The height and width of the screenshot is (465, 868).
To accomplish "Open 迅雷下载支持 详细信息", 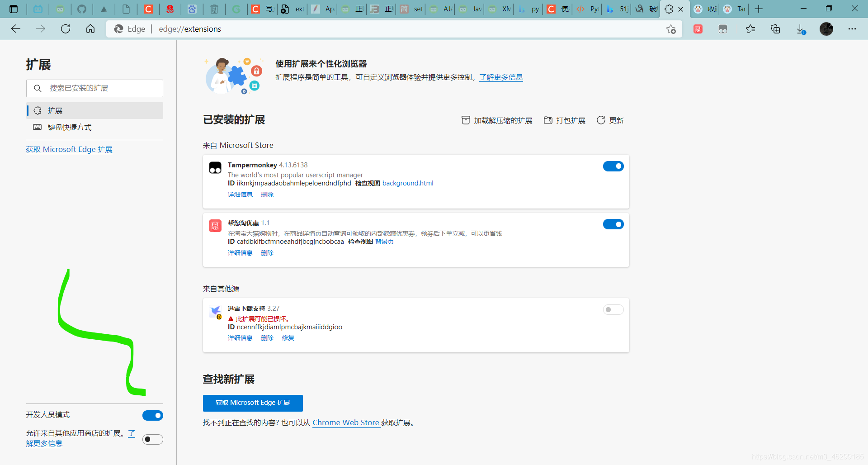I will 240,338.
